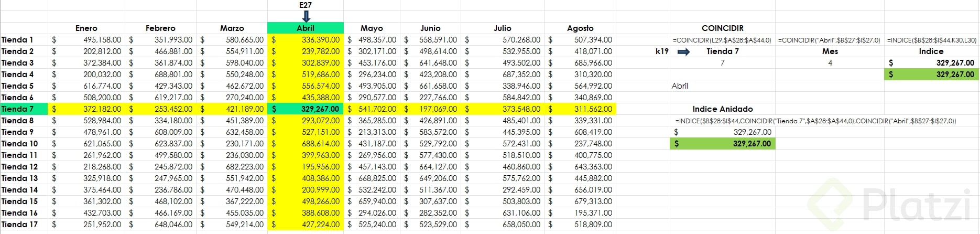Click the green result cell under Indice Anidado

point(722,144)
